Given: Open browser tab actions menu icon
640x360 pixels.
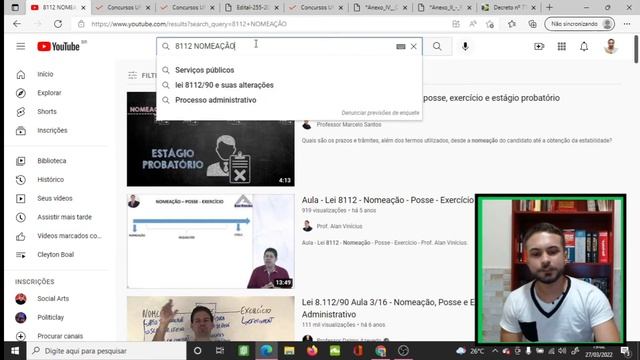Looking at the screenshot, I should (x=15, y=7).
